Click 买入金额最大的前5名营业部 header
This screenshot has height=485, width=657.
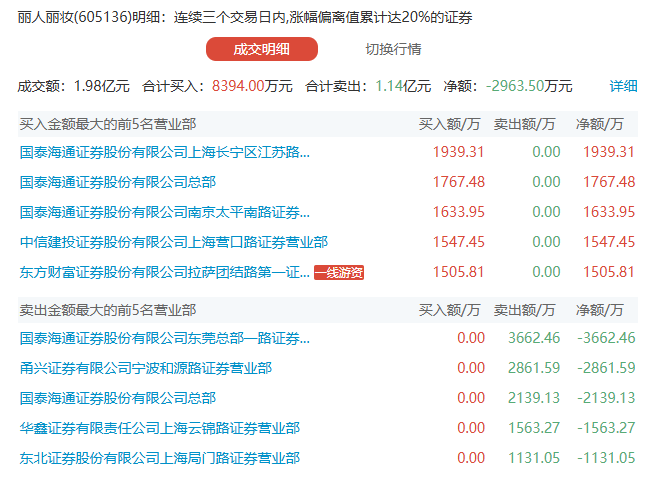pos(108,124)
